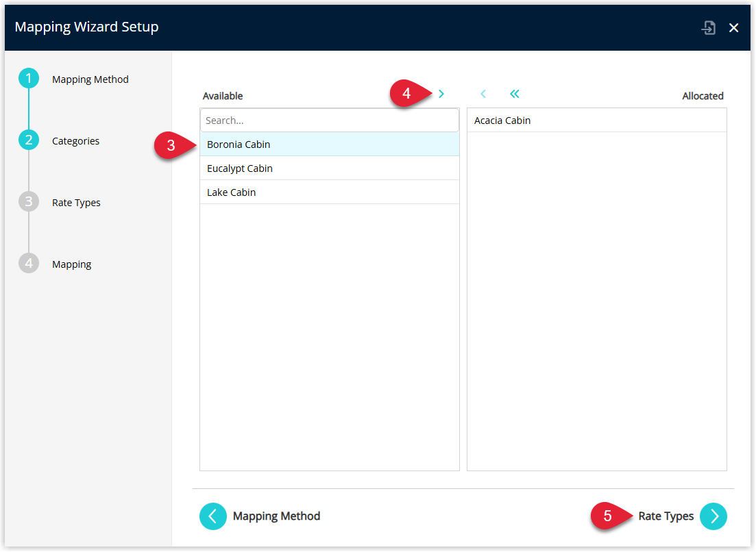Close the Mapping Wizard Setup dialog
Viewport: 756px width, 552px height.
[733, 28]
